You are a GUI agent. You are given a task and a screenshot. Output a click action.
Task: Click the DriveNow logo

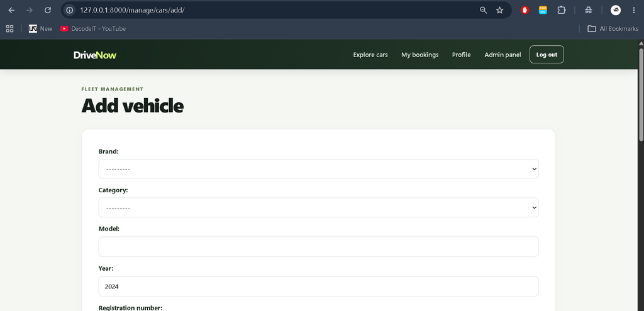pos(95,55)
